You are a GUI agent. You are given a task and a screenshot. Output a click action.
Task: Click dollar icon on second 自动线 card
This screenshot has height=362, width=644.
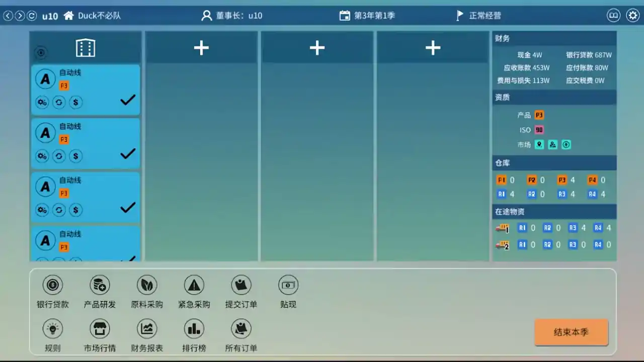pos(75,156)
